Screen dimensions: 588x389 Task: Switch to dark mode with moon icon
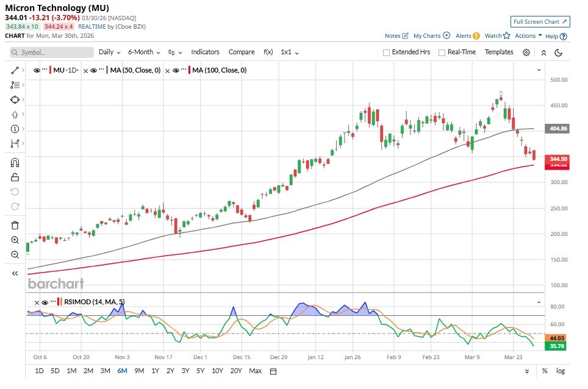(558, 52)
